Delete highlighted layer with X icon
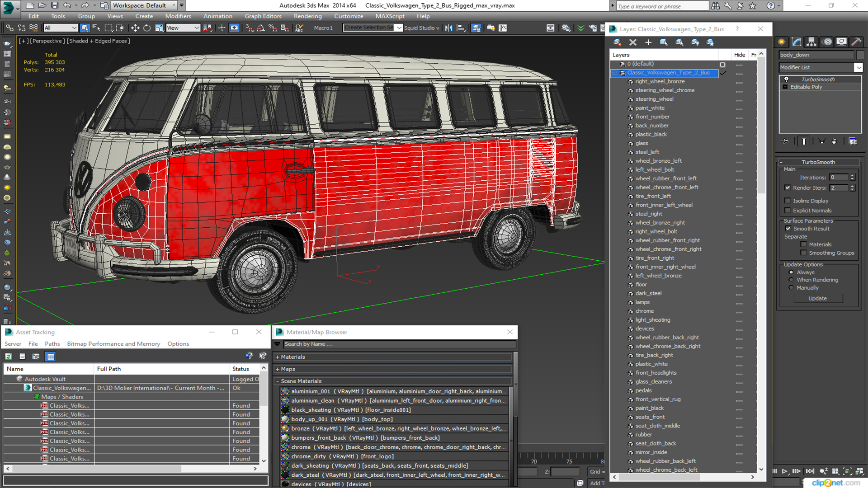868x488 pixels. coord(633,42)
